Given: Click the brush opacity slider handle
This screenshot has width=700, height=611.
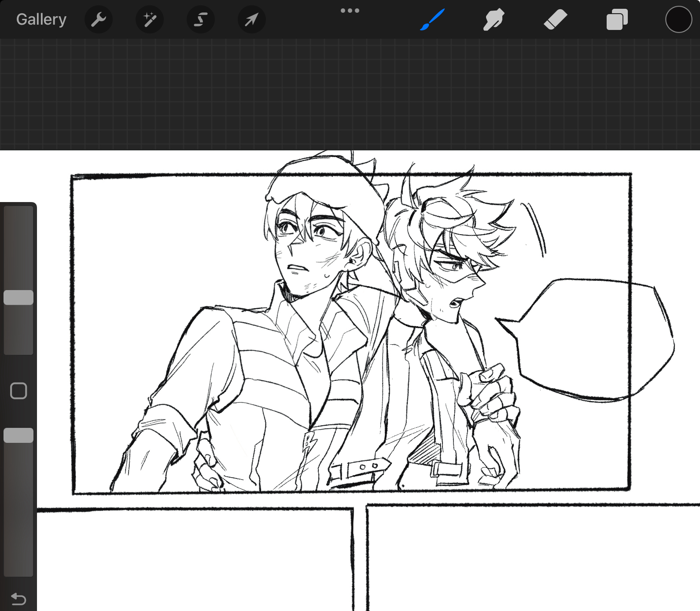Looking at the screenshot, I should pyautogui.click(x=18, y=435).
